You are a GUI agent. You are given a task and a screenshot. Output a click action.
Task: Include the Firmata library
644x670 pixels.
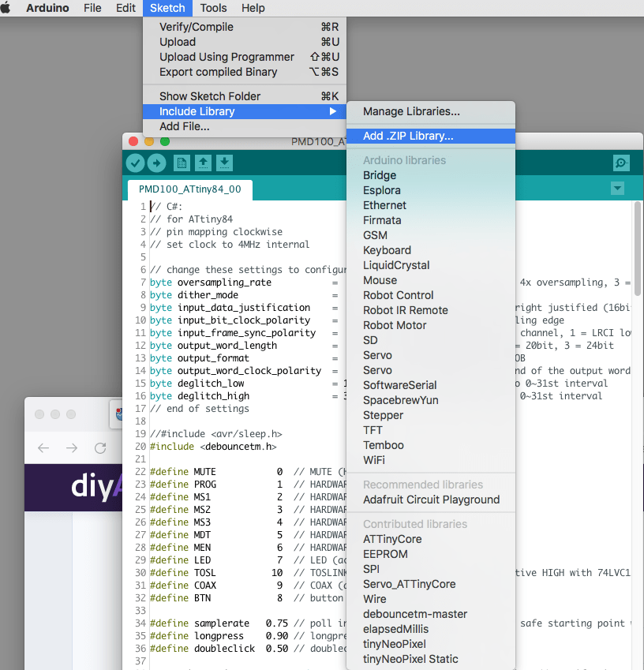pyautogui.click(x=431, y=220)
